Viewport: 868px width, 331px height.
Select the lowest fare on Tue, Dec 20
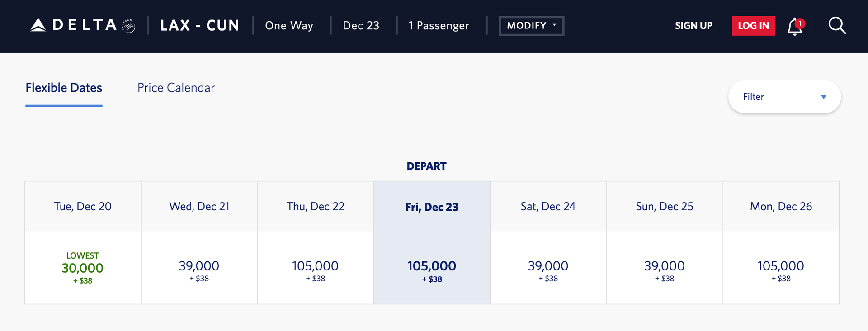click(82, 268)
